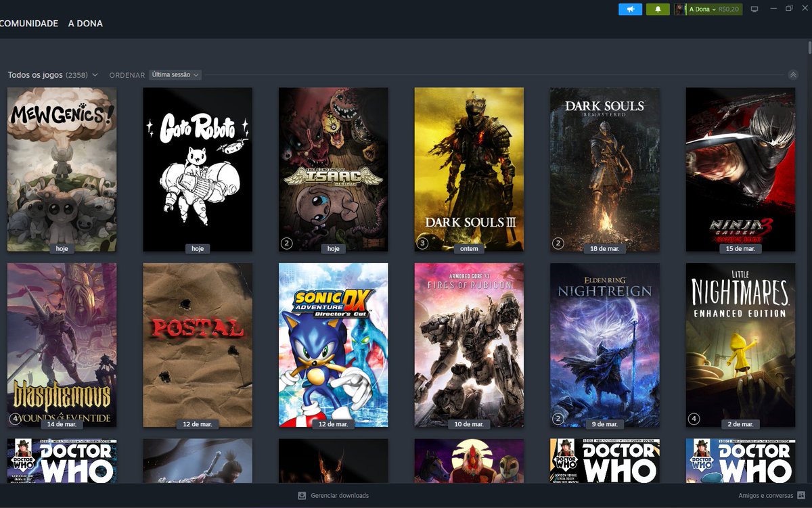
Task: Click the profile avatar picture
Action: tap(680, 9)
